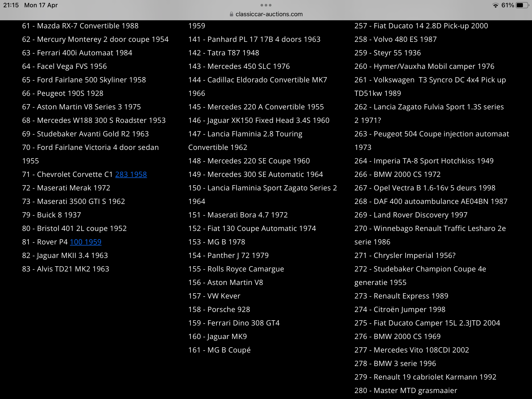The height and width of the screenshot is (399, 532).
Task: Click lot 161 MG B Coupé
Action: click(220, 350)
